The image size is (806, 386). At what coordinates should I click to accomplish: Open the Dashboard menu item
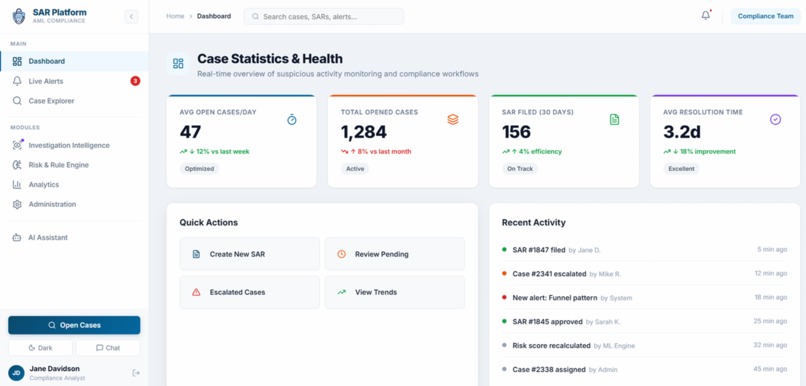(74, 61)
